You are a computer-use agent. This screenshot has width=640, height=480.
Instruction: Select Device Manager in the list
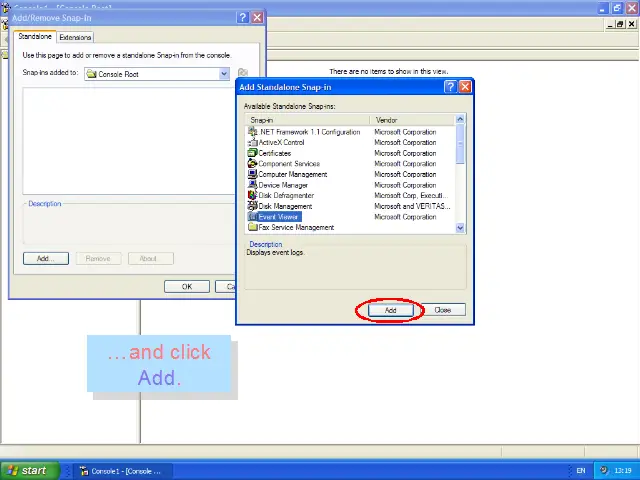tap(278, 185)
